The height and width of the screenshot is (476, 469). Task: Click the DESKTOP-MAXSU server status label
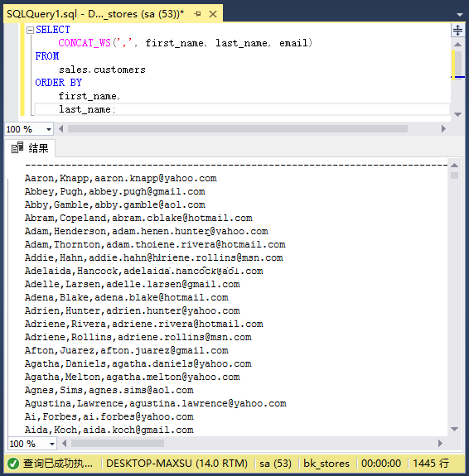click(x=176, y=464)
